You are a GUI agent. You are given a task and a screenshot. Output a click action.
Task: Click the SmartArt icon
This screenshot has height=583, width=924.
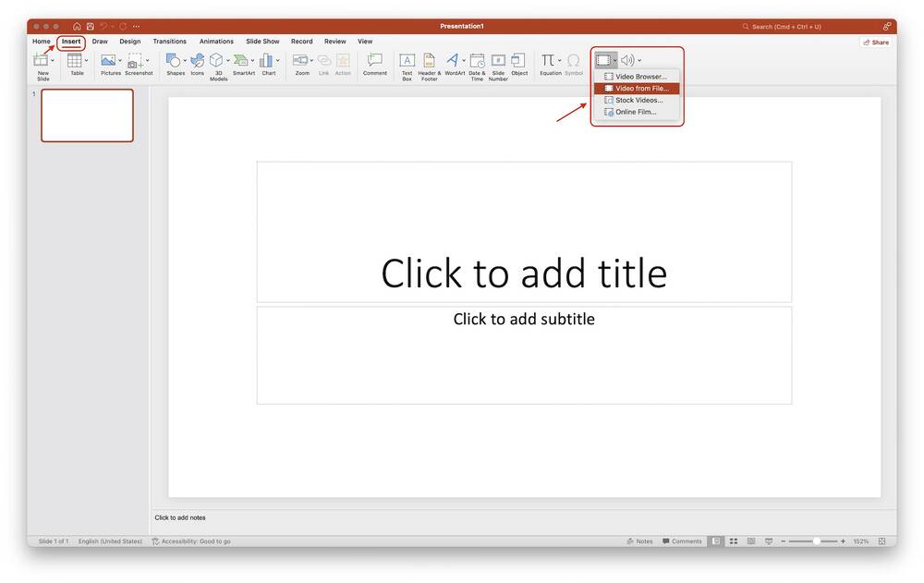click(240, 60)
